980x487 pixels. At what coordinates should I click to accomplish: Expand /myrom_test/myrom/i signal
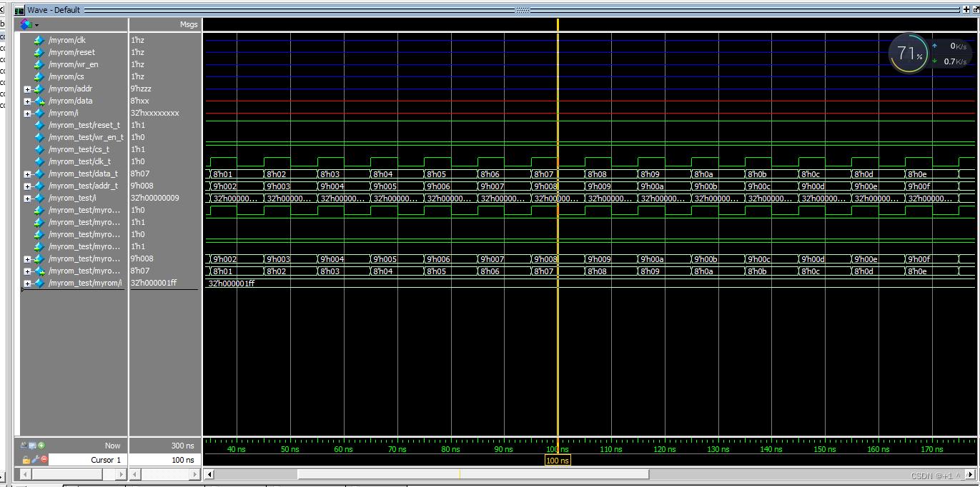coord(27,283)
